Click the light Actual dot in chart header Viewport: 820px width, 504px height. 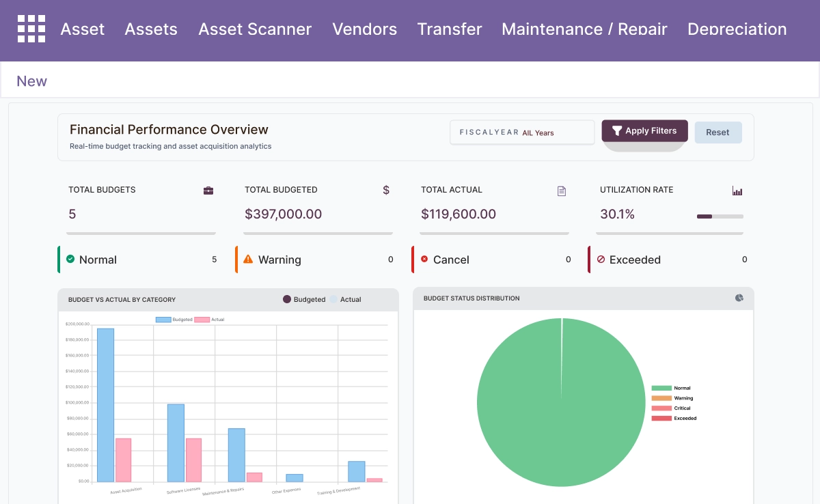333,299
